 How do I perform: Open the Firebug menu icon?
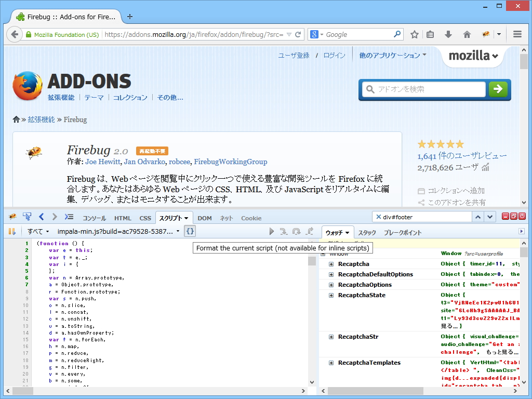pyautogui.click(x=12, y=217)
